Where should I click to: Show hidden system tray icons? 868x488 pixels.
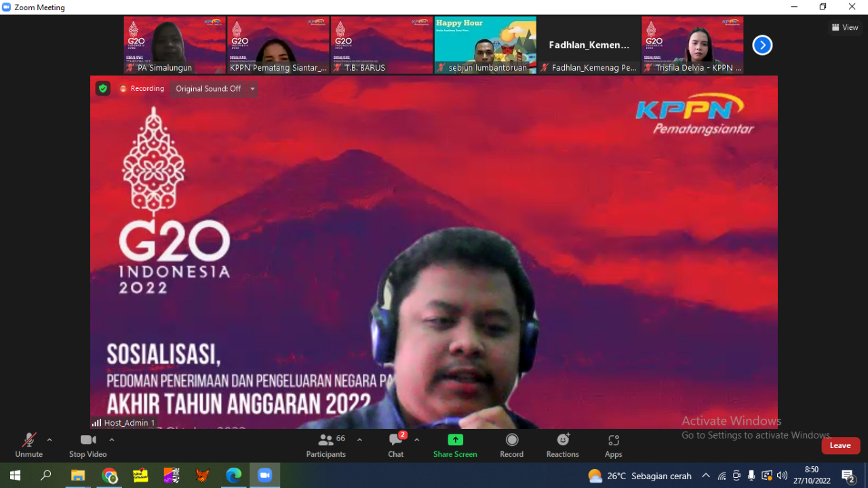tap(706, 476)
